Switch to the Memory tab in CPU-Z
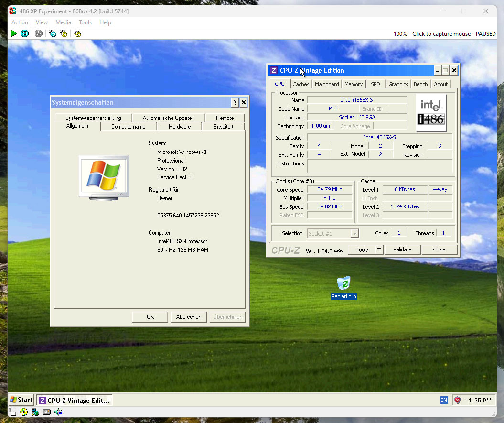The height and width of the screenshot is (423, 504). [x=354, y=84]
